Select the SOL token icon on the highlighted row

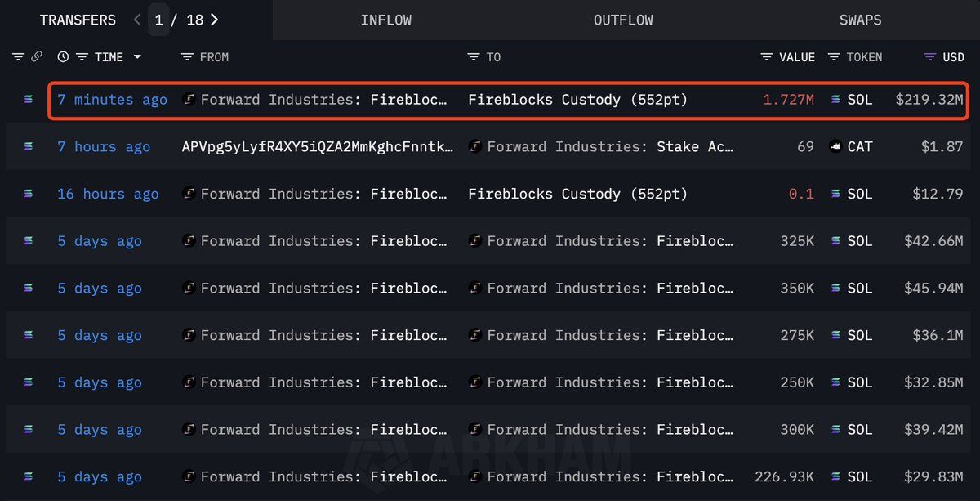[835, 100]
